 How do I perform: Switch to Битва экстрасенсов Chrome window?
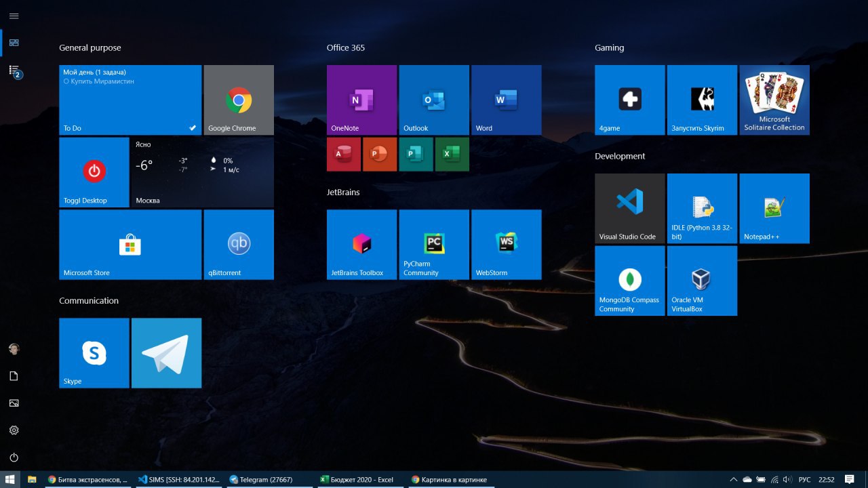87,479
